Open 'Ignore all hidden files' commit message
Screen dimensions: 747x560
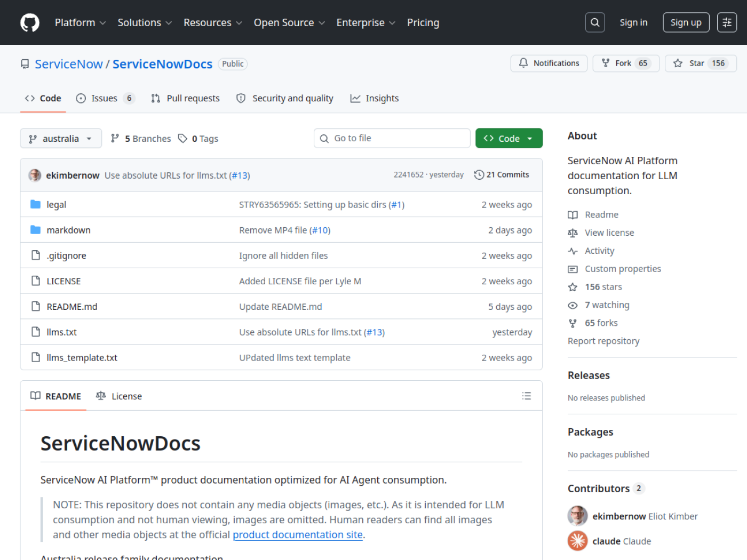coord(283,255)
